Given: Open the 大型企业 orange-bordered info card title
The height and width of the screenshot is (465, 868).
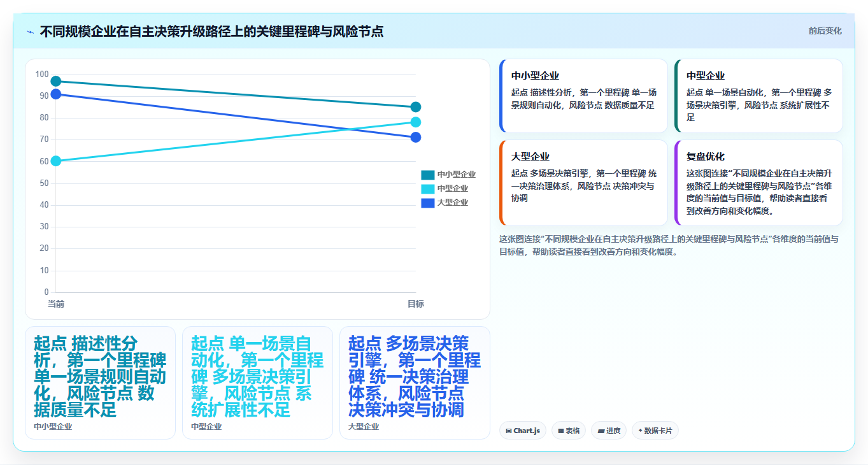Looking at the screenshot, I should pyautogui.click(x=530, y=157).
